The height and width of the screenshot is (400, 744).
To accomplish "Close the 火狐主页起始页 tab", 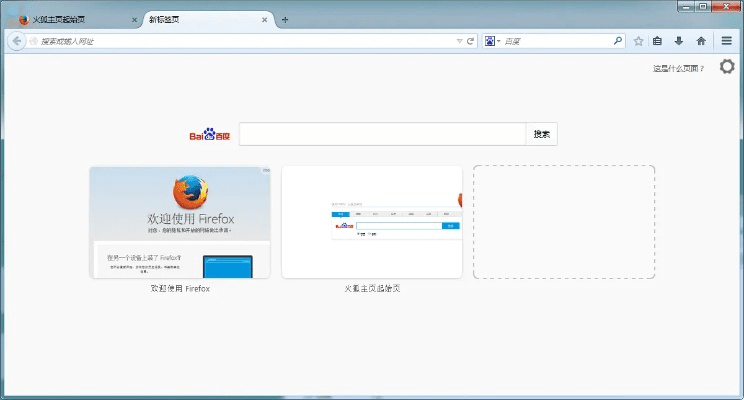I will 134,20.
